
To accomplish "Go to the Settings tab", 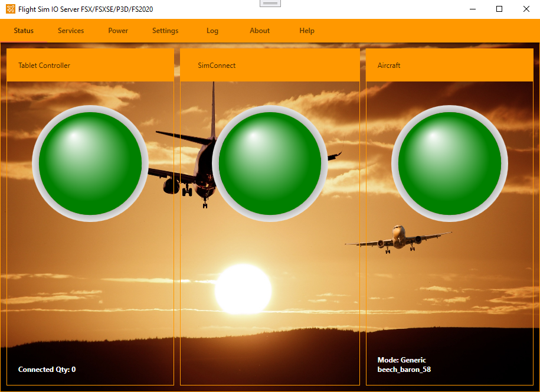I will 165,31.
